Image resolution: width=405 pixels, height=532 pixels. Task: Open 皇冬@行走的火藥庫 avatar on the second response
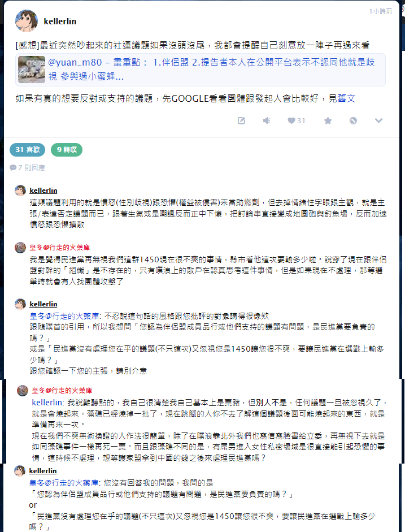20,247
